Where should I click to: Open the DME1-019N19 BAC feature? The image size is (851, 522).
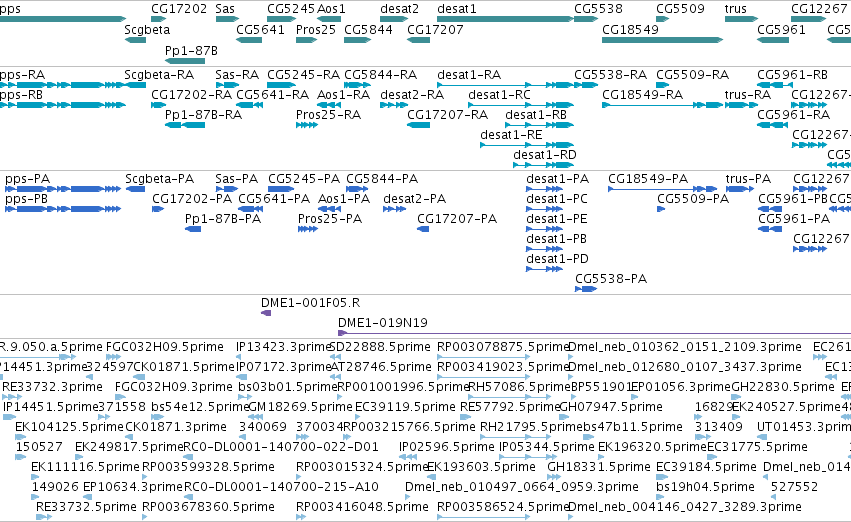tap(594, 333)
